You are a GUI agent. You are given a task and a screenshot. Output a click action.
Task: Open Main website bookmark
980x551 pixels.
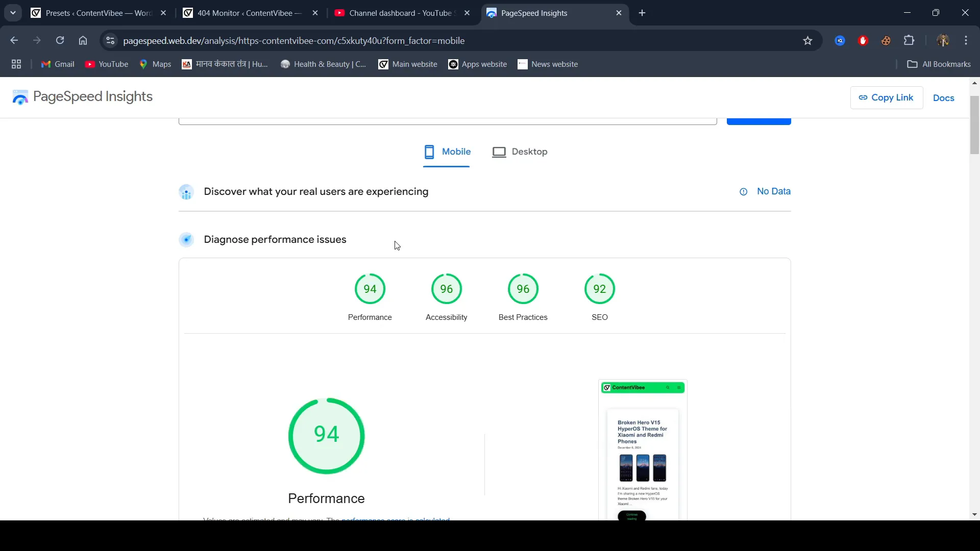pyautogui.click(x=408, y=64)
